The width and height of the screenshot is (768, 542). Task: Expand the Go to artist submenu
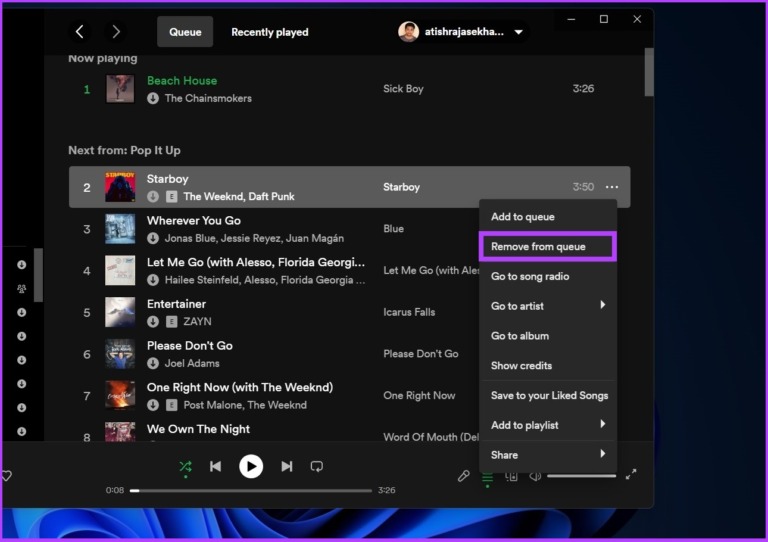(x=548, y=306)
